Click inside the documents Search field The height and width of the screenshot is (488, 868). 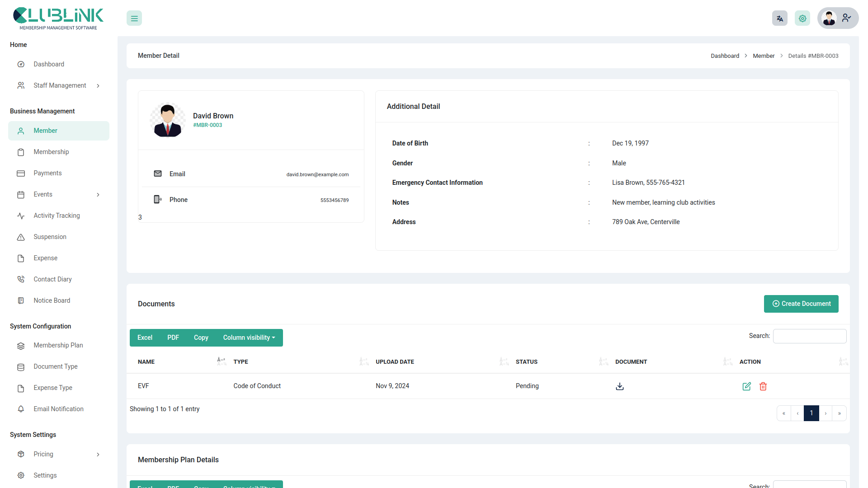click(809, 336)
